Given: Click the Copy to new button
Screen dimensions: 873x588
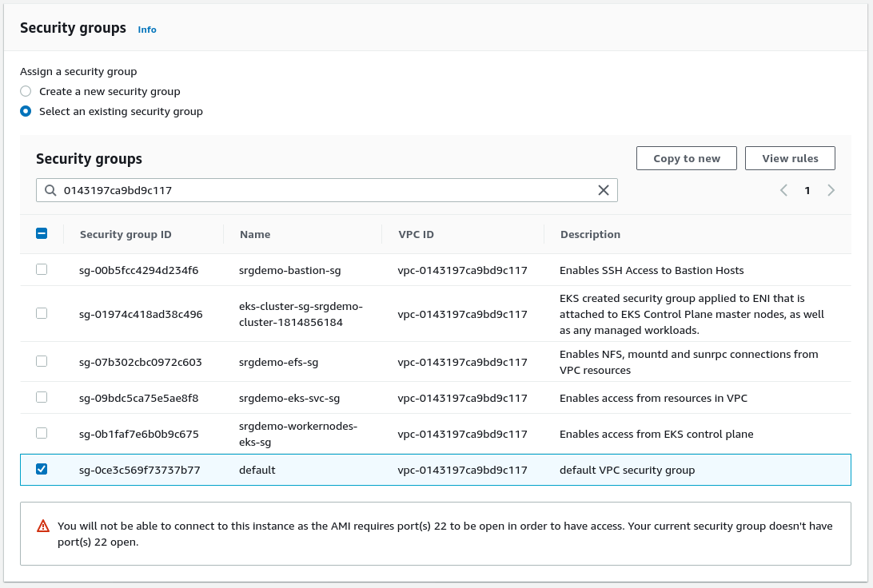Looking at the screenshot, I should [686, 158].
